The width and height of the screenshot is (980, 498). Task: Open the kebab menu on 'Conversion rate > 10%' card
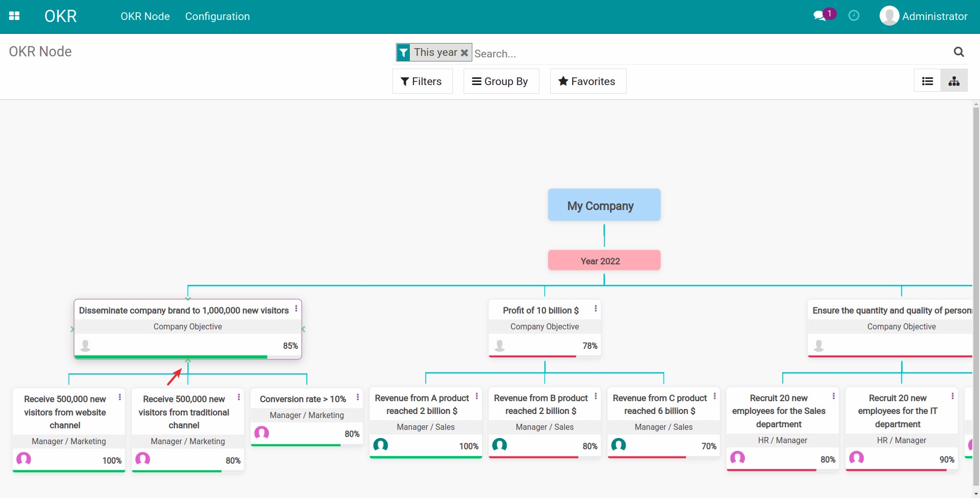coord(357,398)
